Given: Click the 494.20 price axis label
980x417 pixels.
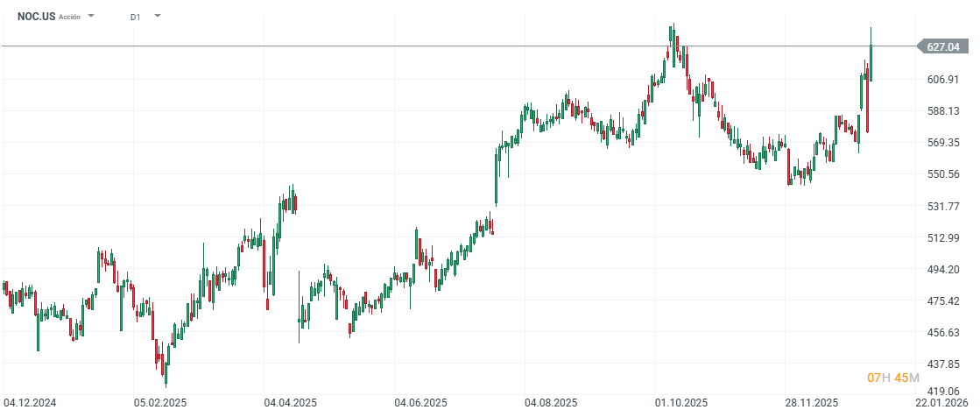Looking at the screenshot, I should (944, 269).
